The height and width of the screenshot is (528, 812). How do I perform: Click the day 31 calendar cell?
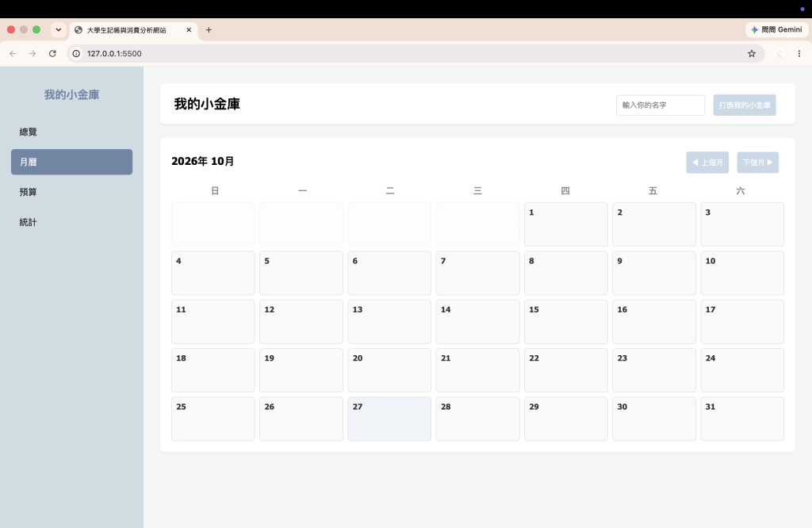(x=742, y=419)
